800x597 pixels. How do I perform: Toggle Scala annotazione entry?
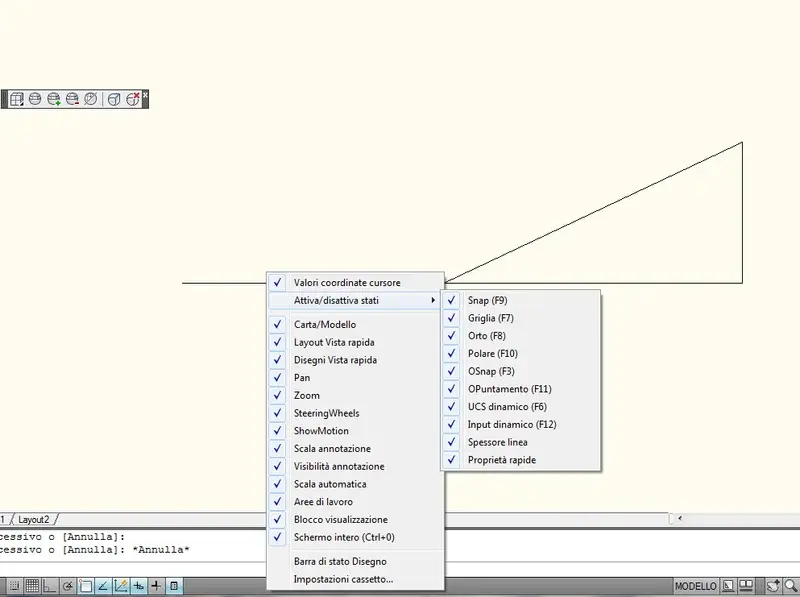pos(356,449)
